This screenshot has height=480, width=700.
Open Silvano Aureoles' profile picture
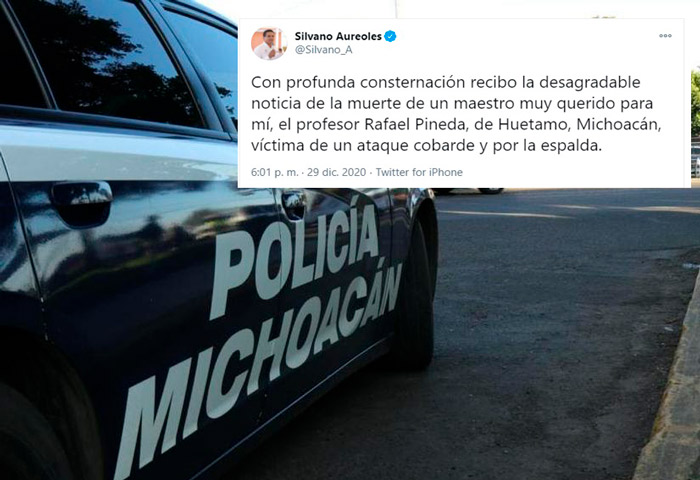(x=269, y=43)
